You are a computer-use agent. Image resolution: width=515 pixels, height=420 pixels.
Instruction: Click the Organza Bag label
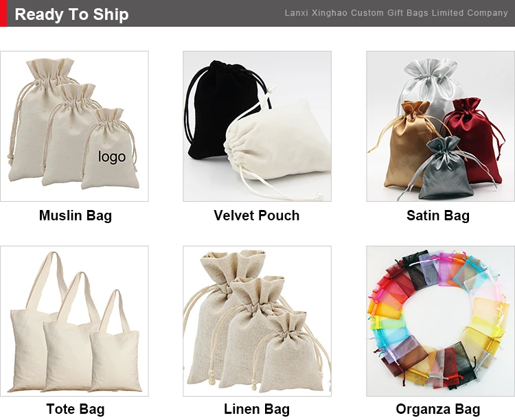click(438, 409)
